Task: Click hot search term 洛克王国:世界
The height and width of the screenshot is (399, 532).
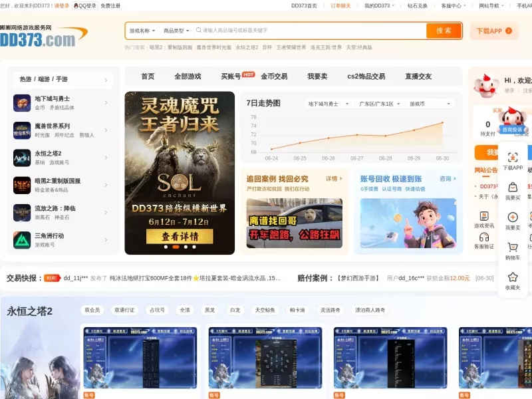Action: [x=326, y=47]
